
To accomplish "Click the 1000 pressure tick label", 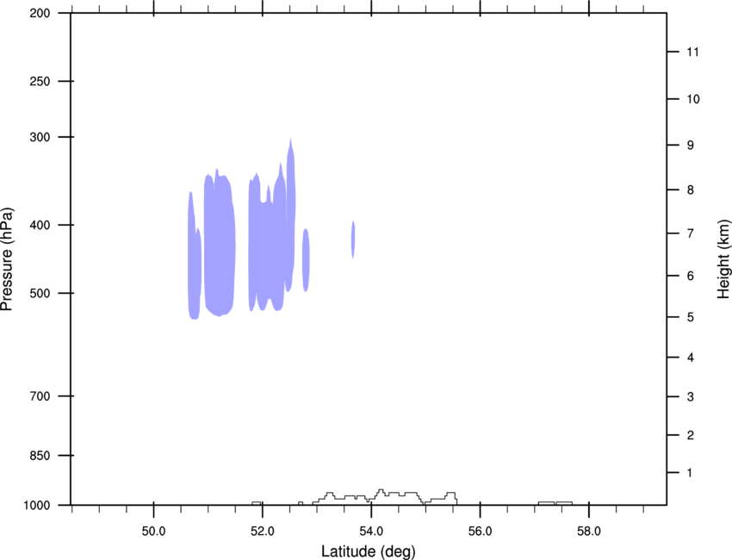I will [37, 506].
